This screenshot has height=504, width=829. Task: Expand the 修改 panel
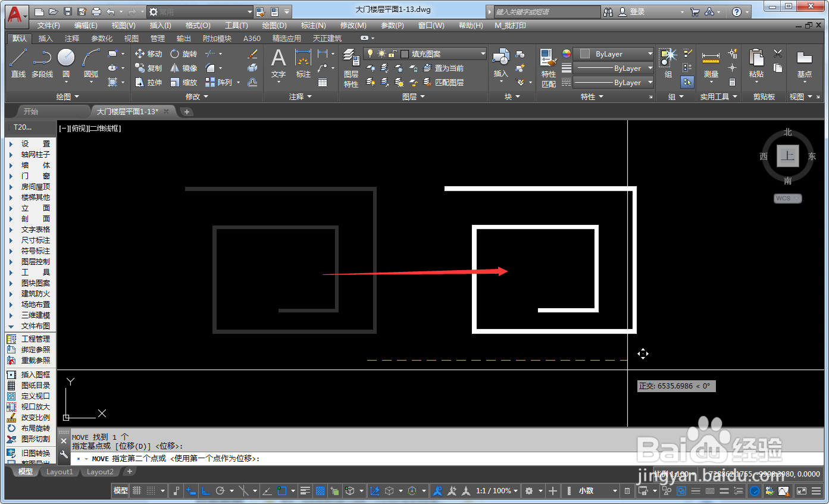[197, 96]
